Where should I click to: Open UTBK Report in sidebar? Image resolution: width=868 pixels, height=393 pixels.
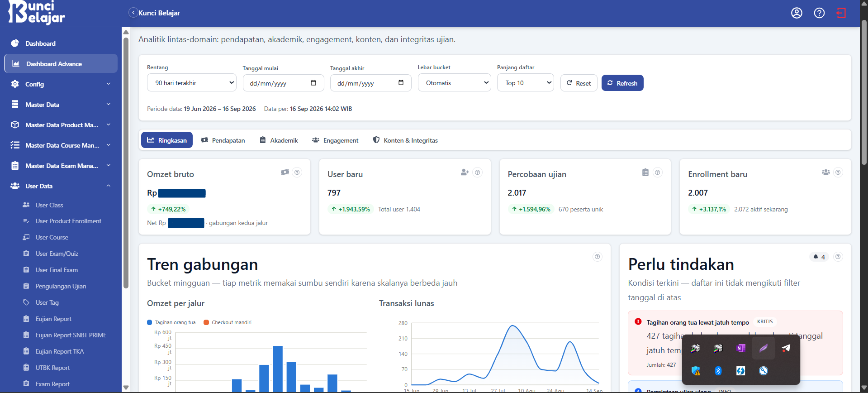(52, 368)
